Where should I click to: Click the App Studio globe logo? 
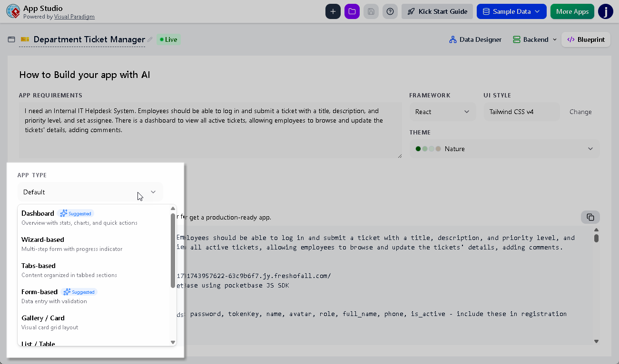pos(13,11)
